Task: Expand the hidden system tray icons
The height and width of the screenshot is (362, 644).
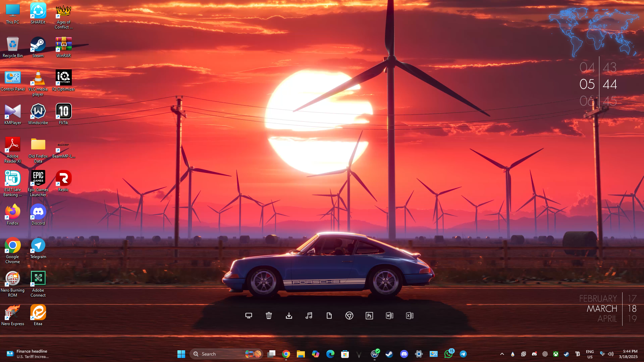Action: (x=502, y=354)
